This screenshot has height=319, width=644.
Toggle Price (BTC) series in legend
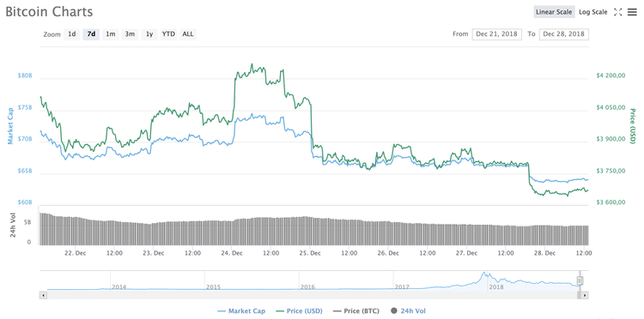pyautogui.click(x=356, y=311)
